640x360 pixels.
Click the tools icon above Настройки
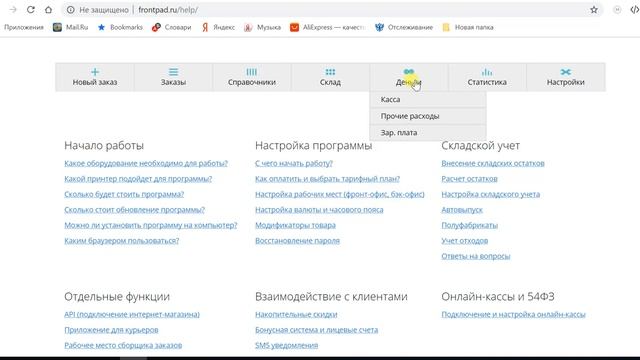(x=566, y=72)
